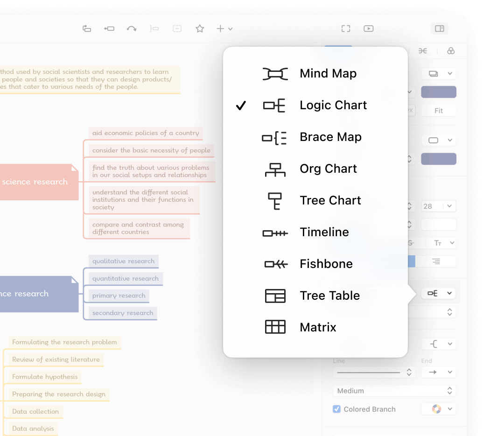
Task: Click the Fit button
Action: point(438,110)
